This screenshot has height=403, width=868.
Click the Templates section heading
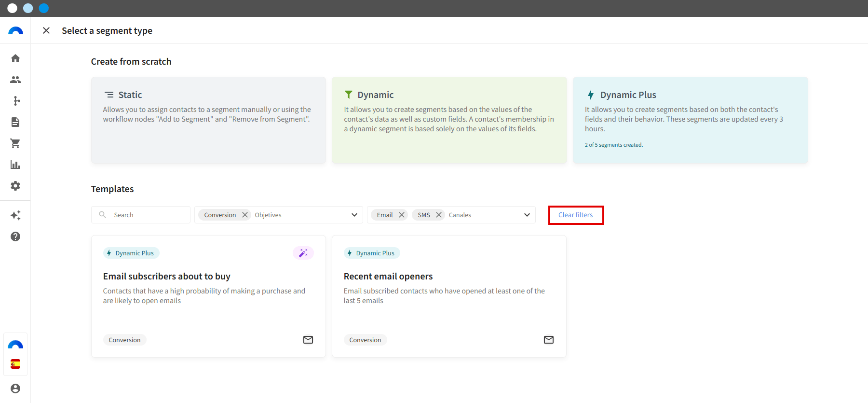[112, 189]
